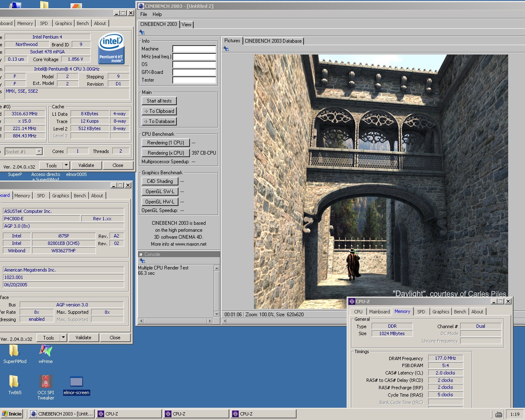Click Validate in top CPU-Z window
The width and height of the screenshot is (525, 420).
(x=86, y=165)
